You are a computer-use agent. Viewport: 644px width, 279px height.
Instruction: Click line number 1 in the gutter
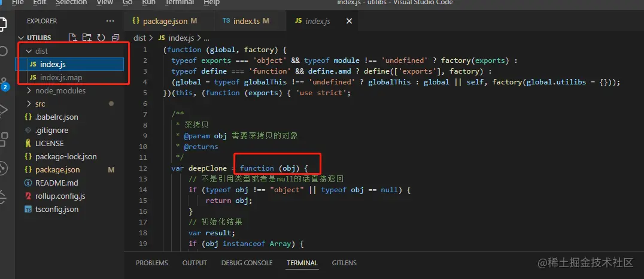point(145,50)
